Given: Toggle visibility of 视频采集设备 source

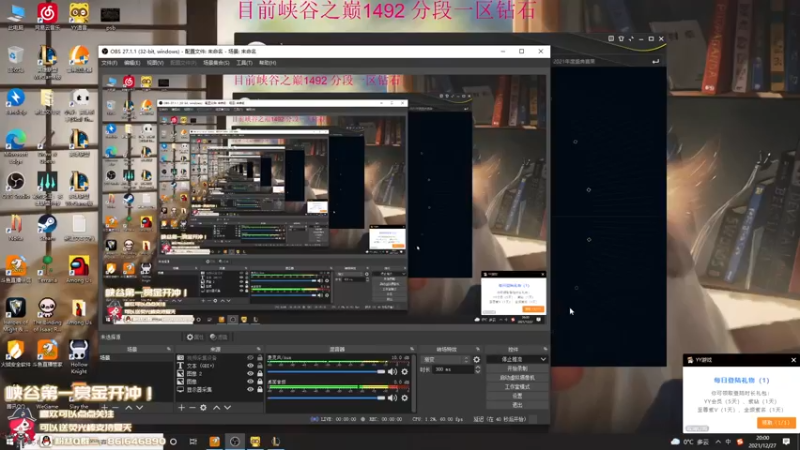Looking at the screenshot, I should pos(250,358).
